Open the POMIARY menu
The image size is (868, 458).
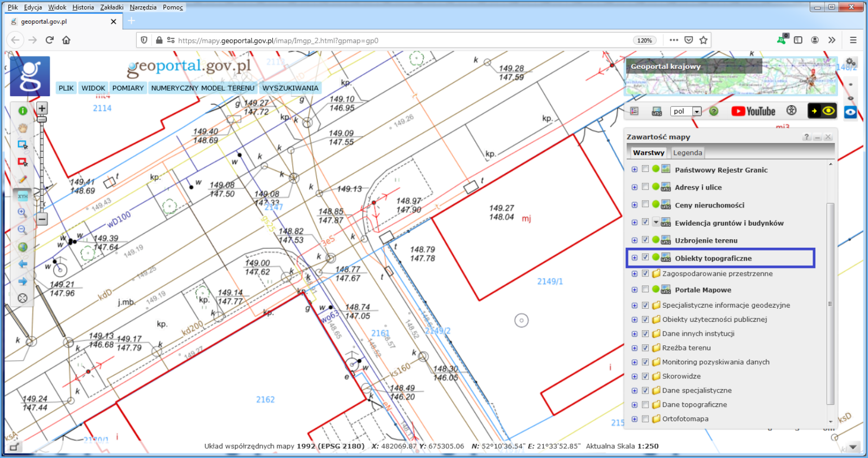coord(128,88)
